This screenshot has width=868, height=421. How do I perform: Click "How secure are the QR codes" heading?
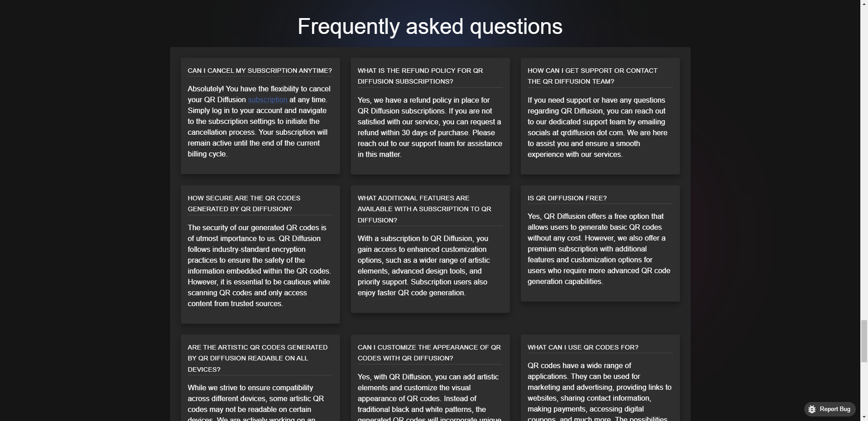(244, 203)
